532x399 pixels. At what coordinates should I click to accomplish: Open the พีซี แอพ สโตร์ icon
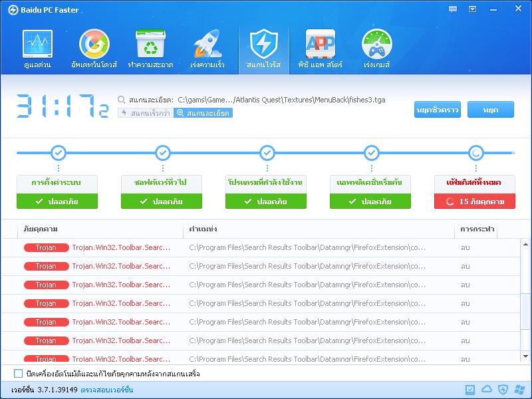coord(320,45)
